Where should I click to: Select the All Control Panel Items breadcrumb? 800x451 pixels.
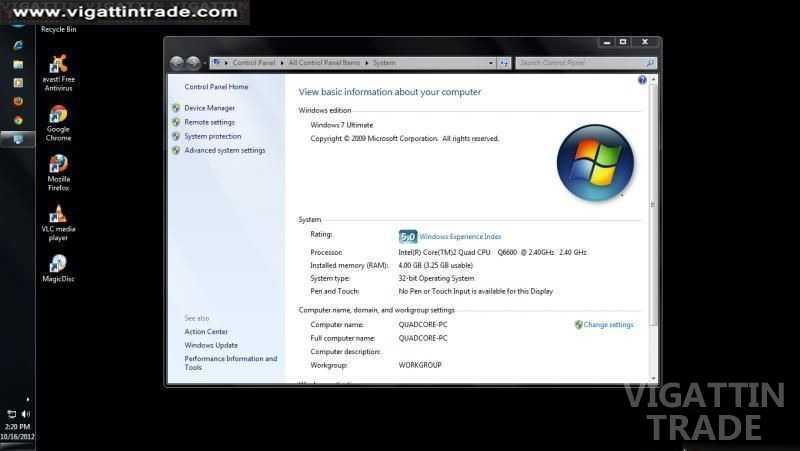click(x=324, y=63)
